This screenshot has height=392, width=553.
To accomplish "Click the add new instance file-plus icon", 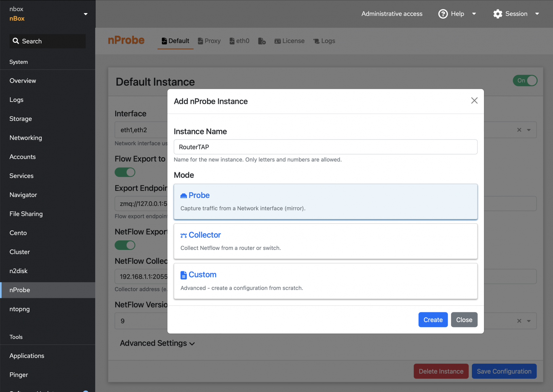I will click(x=262, y=41).
